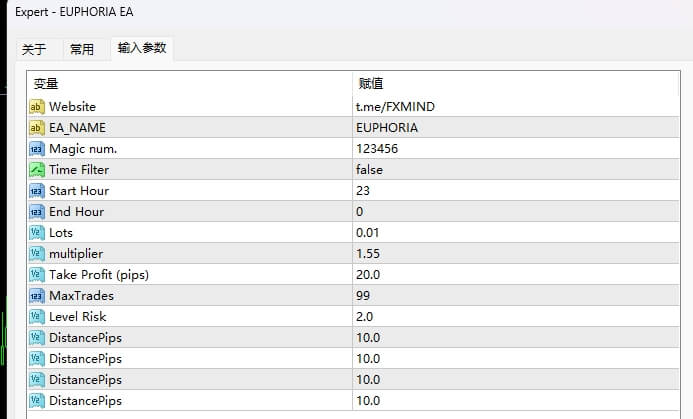Click the Website string type icon
The height and width of the screenshot is (419, 693).
(x=37, y=107)
